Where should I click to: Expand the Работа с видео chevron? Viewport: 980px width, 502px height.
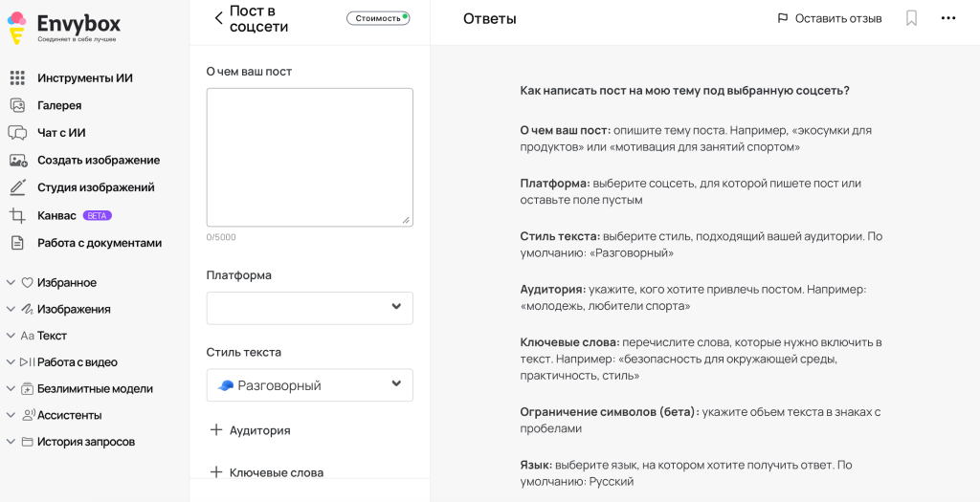click(x=11, y=362)
